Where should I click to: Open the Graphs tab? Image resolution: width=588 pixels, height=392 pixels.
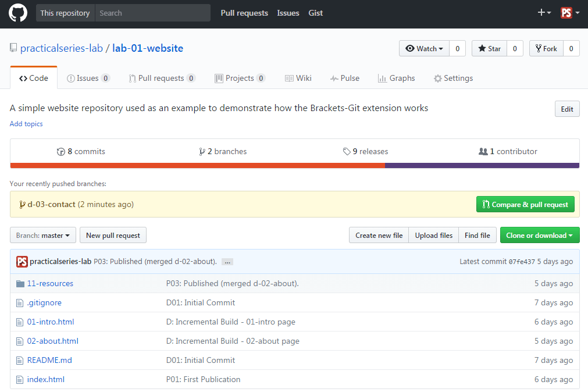(397, 78)
